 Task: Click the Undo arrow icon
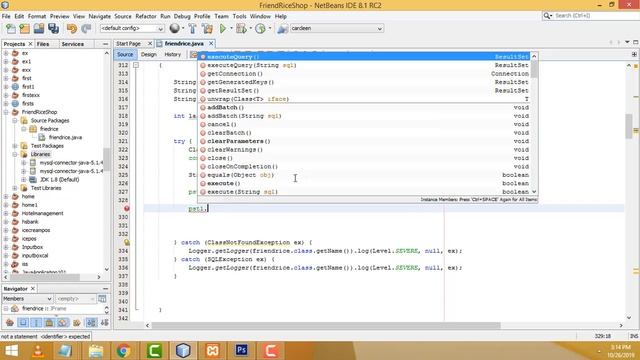(x=72, y=29)
